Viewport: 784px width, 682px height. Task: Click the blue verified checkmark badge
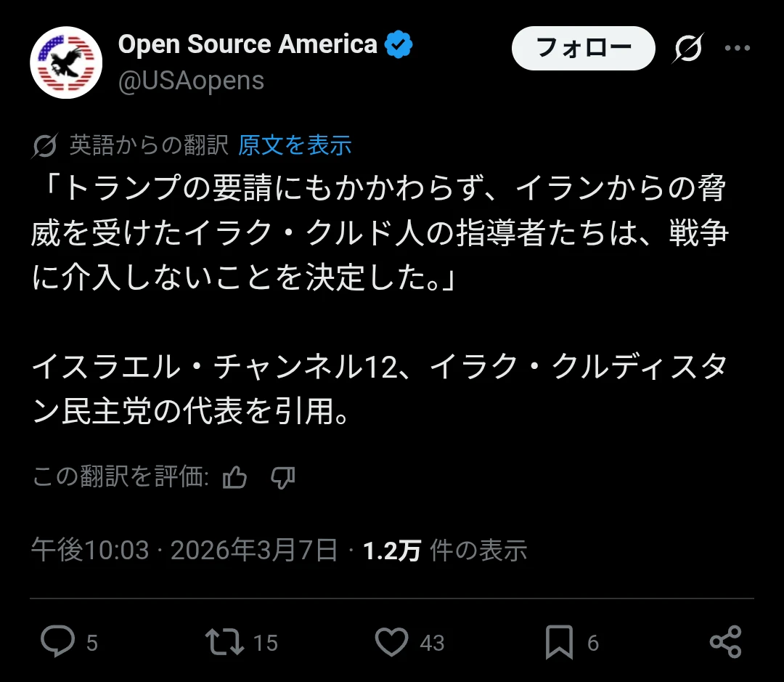pos(399,45)
